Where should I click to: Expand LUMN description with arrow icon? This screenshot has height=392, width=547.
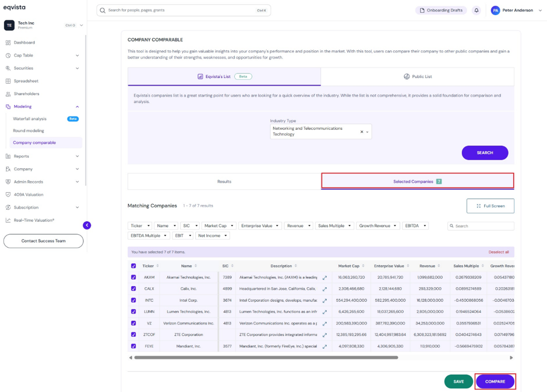click(324, 312)
